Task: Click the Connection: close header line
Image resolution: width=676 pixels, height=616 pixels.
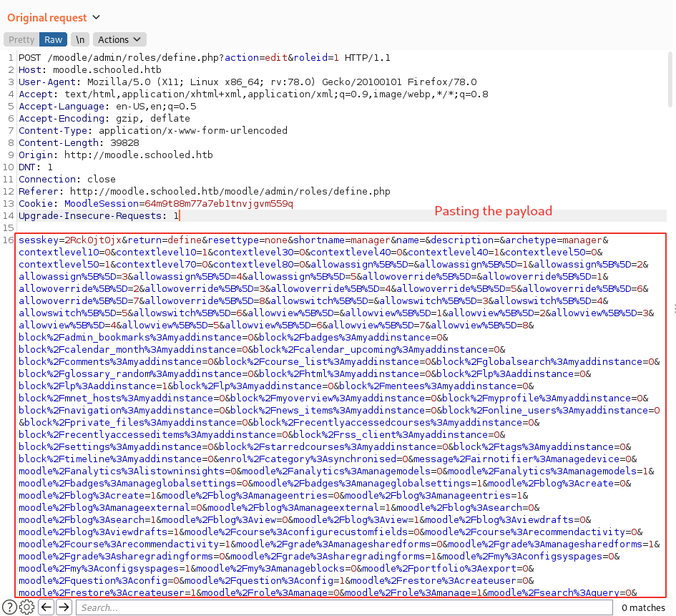Action: click(67, 179)
